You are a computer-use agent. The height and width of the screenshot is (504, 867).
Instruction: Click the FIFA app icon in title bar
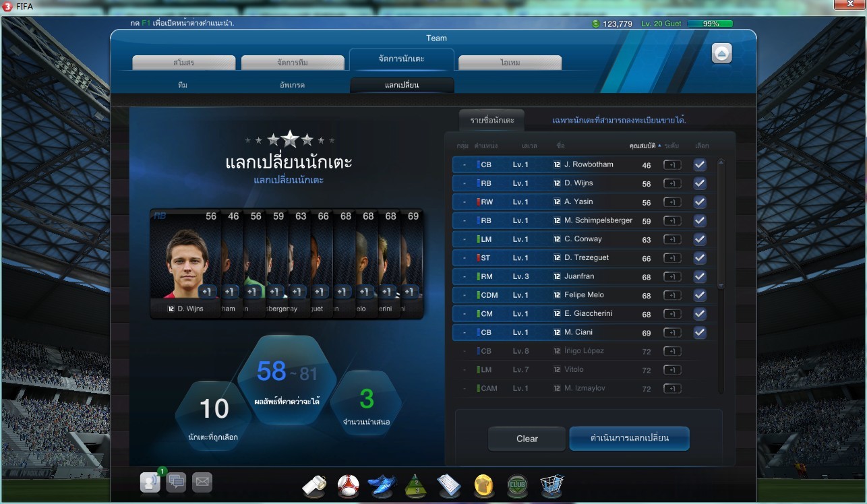[7, 5]
